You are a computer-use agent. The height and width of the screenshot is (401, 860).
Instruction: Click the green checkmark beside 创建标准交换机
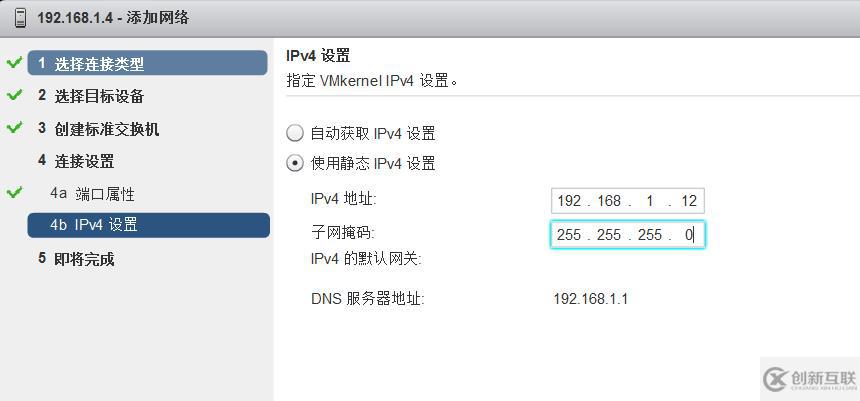tap(14, 128)
